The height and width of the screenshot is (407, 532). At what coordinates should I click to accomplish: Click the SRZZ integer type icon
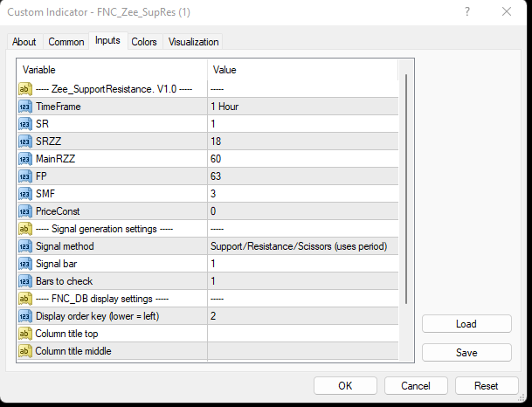tap(25, 141)
